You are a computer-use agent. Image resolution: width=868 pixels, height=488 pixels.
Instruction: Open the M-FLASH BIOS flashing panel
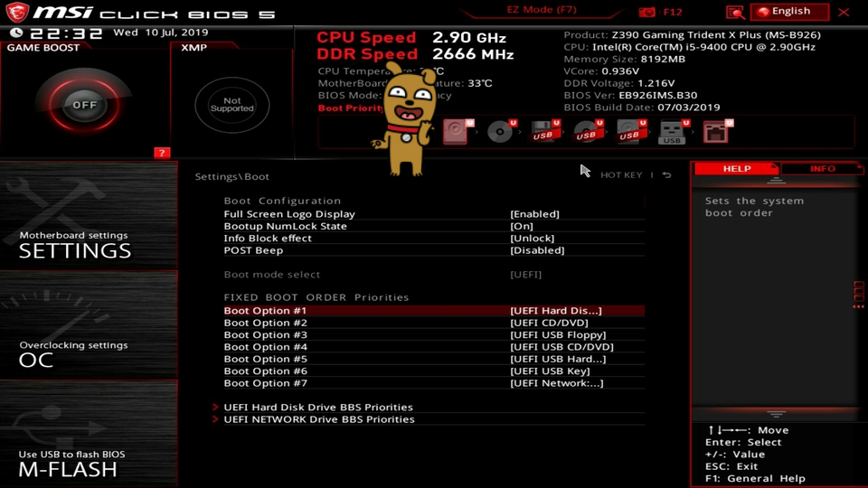coord(89,435)
